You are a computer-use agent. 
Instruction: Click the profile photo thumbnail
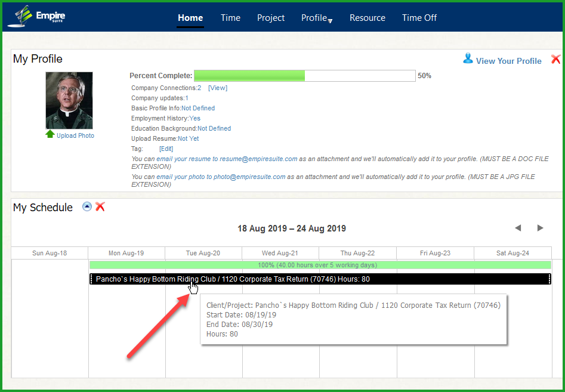(69, 100)
